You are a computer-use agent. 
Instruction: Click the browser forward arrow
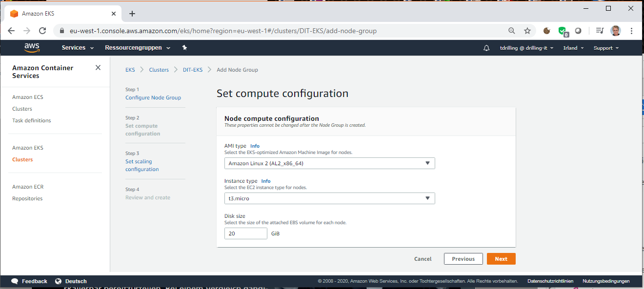[27, 31]
